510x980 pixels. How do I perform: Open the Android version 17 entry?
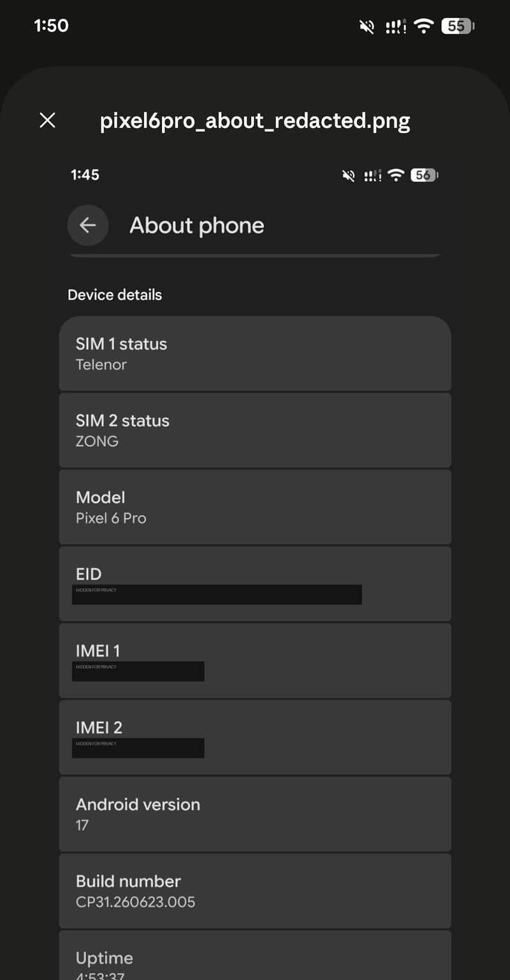[255, 814]
